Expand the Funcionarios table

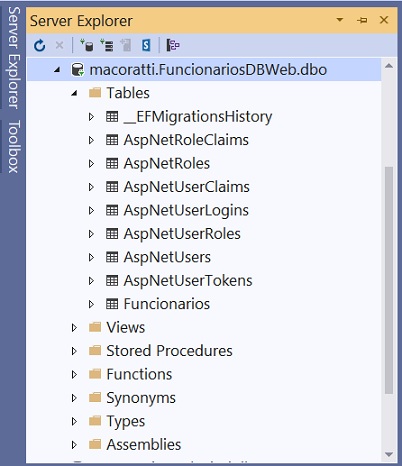(x=91, y=304)
